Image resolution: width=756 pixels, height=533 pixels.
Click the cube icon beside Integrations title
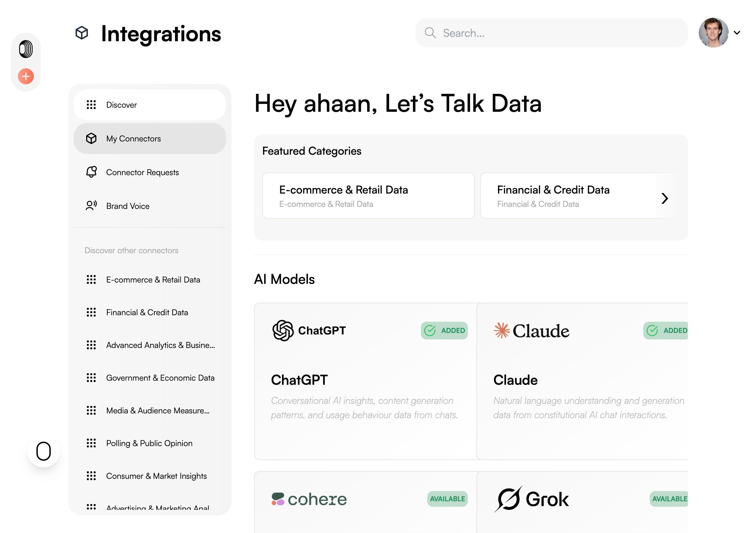pyautogui.click(x=82, y=33)
